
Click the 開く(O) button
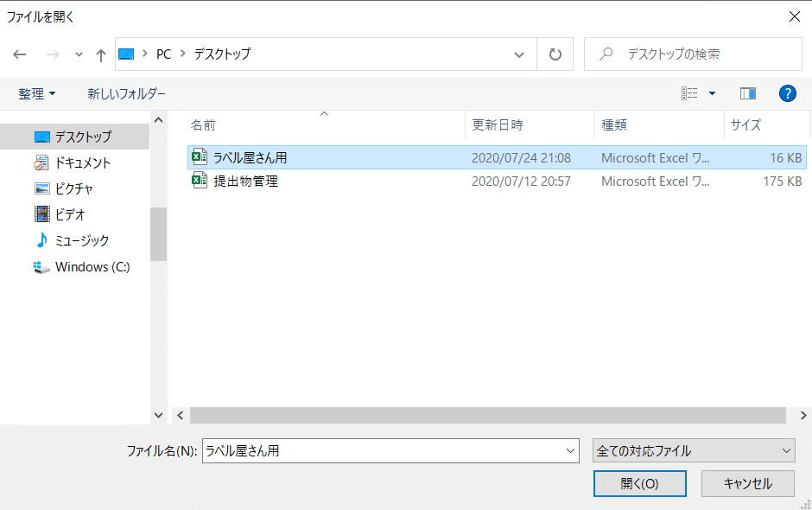coord(639,483)
